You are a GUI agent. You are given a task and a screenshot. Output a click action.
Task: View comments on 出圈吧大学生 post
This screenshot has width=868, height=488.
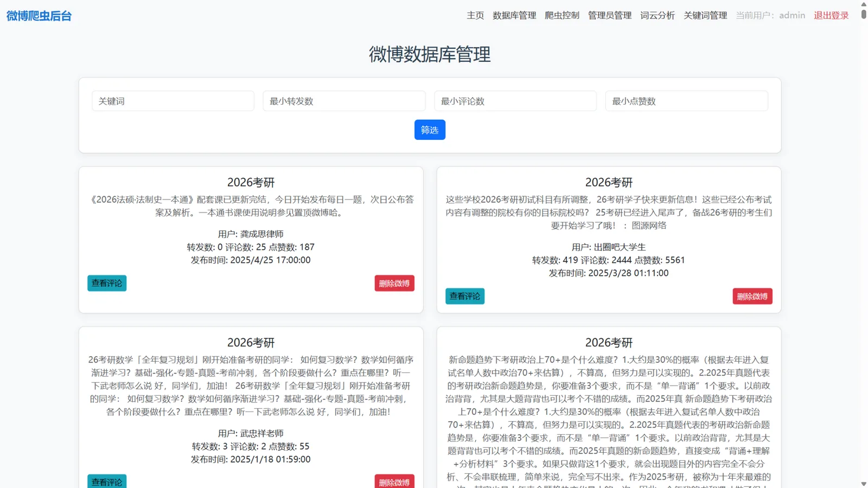(x=465, y=296)
